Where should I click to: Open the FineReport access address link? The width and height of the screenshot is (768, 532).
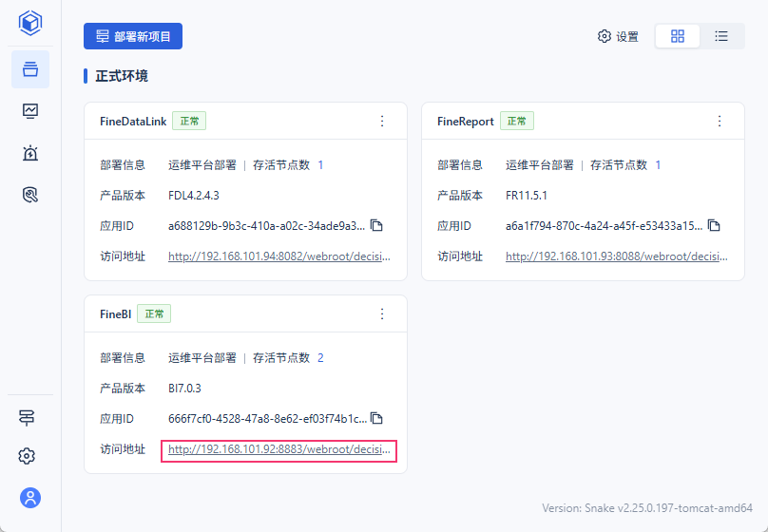point(617,256)
